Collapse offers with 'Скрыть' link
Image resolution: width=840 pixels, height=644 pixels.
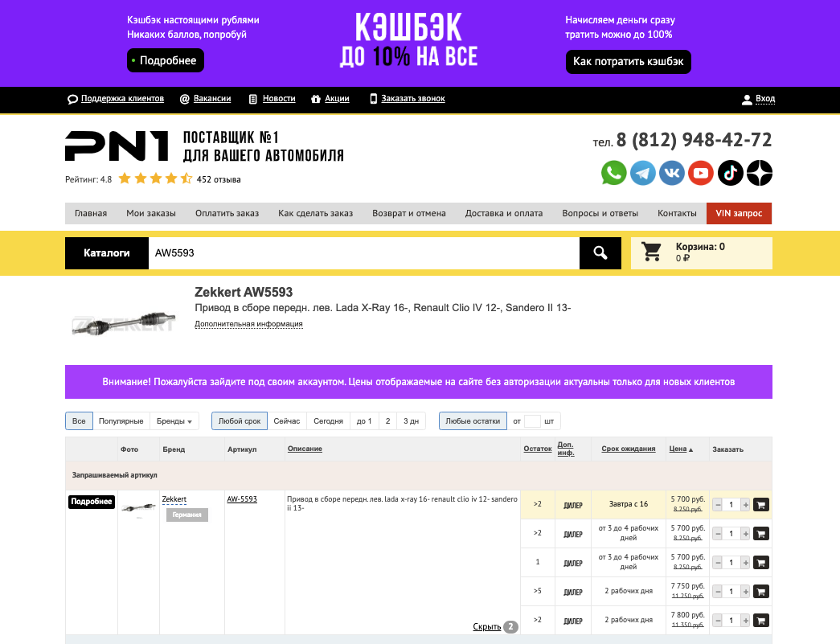(x=487, y=626)
